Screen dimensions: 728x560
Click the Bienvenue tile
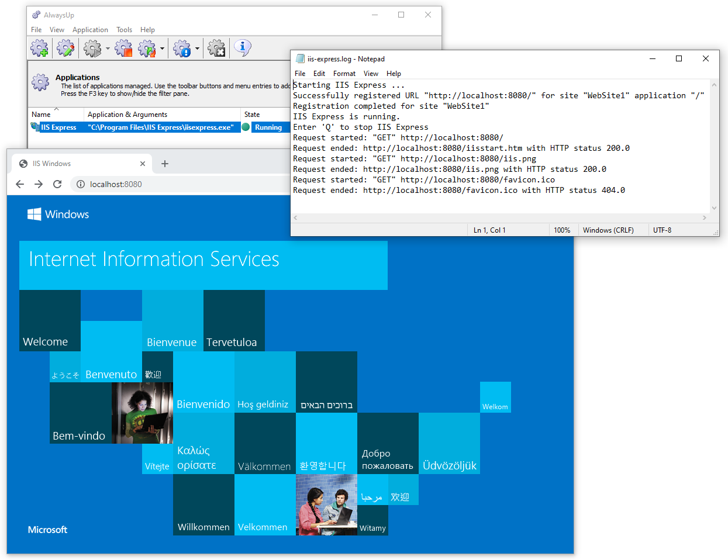(x=172, y=320)
